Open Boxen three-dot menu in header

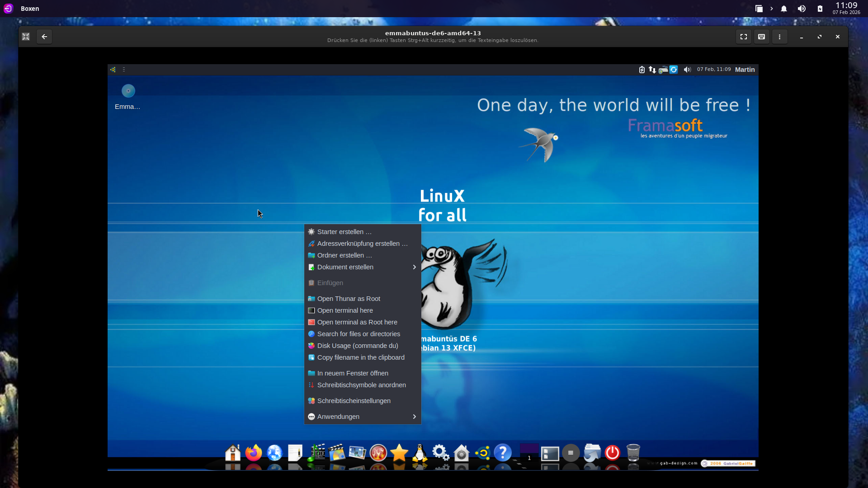[779, 37]
